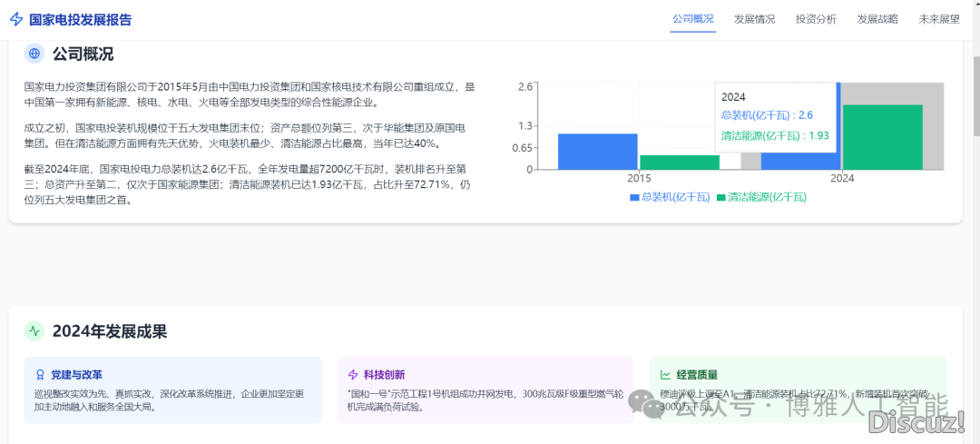The width and height of the screenshot is (980, 444).
Task: Click the 巡视整改实效为先 card description
Action: pos(170,400)
